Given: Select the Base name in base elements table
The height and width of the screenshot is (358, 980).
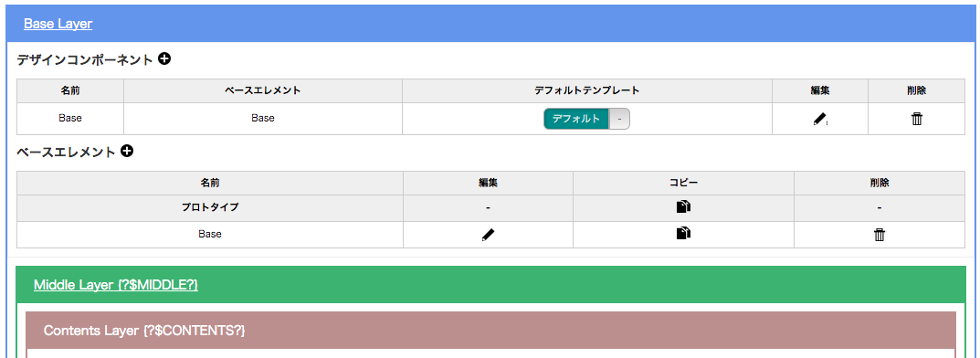Looking at the screenshot, I should point(210,235).
